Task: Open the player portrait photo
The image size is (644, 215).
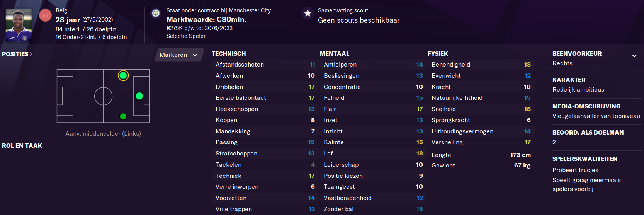Action: coord(19,25)
